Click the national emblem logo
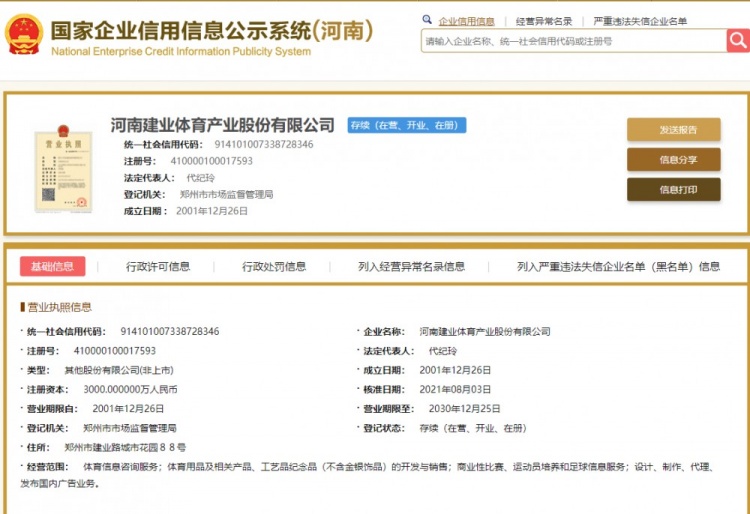Image resolution: width=750 pixels, height=514 pixels. click(23, 34)
